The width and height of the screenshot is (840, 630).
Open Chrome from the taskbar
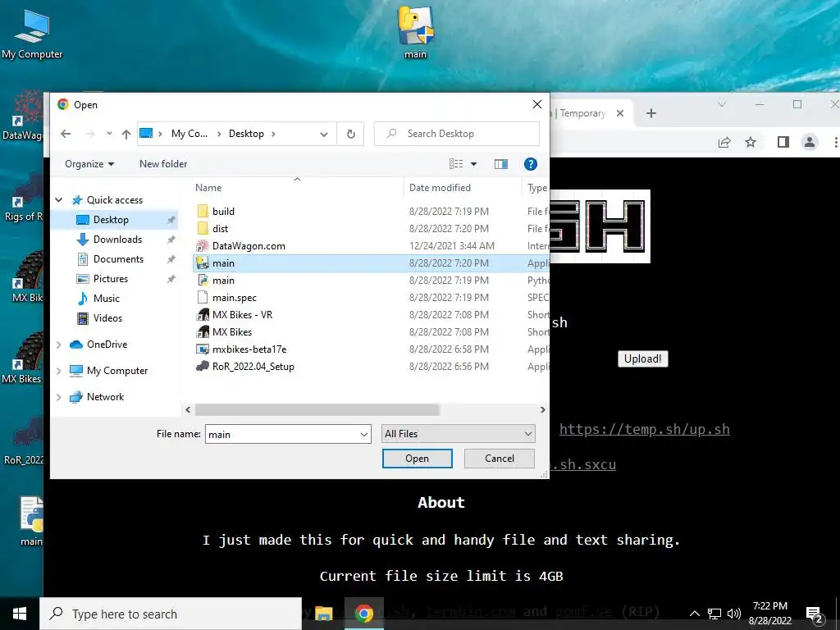(x=363, y=614)
